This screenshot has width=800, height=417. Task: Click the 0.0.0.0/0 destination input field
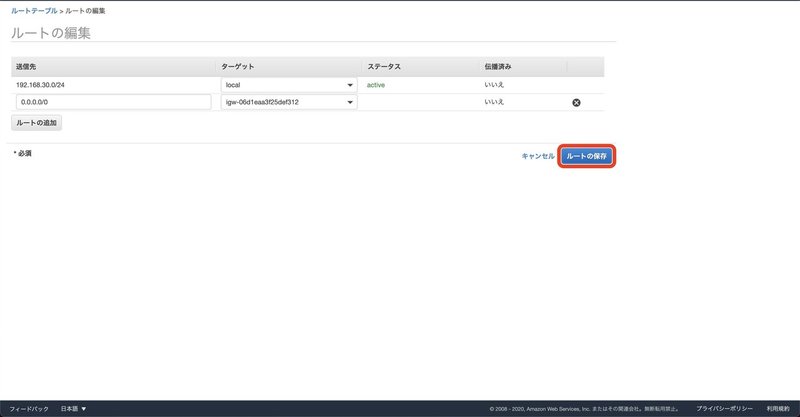tap(113, 102)
